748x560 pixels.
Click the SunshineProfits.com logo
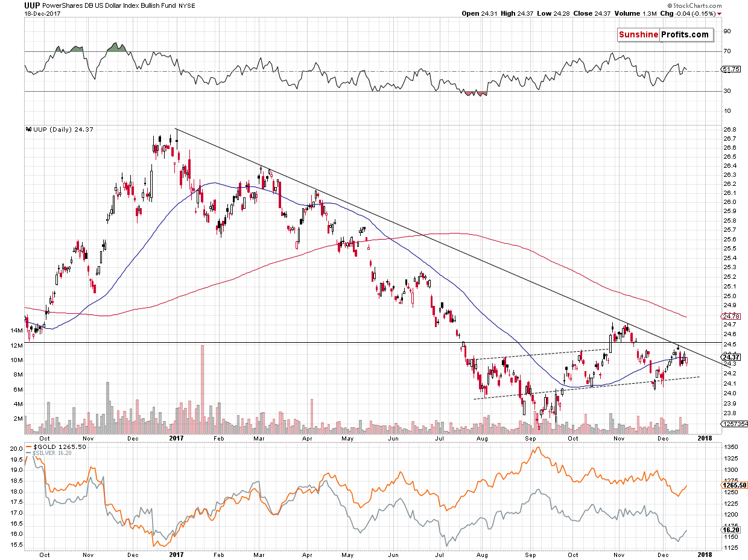tap(664, 34)
